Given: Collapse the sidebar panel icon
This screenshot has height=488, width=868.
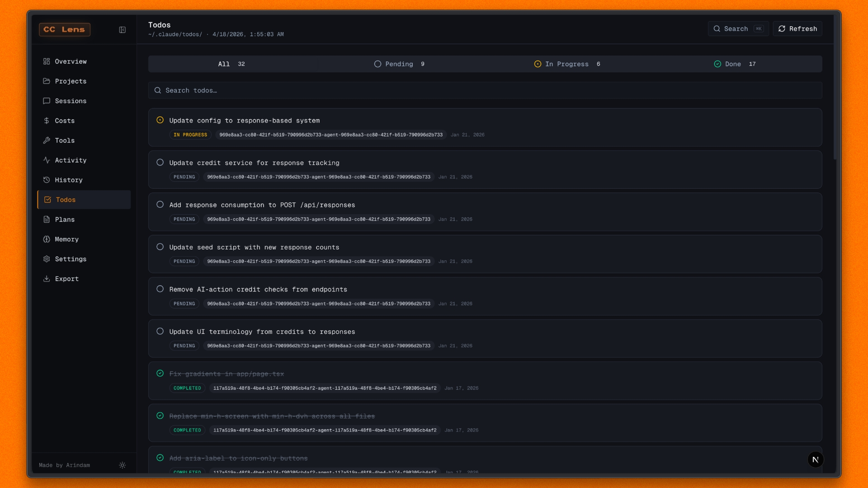Looking at the screenshot, I should [x=122, y=30].
